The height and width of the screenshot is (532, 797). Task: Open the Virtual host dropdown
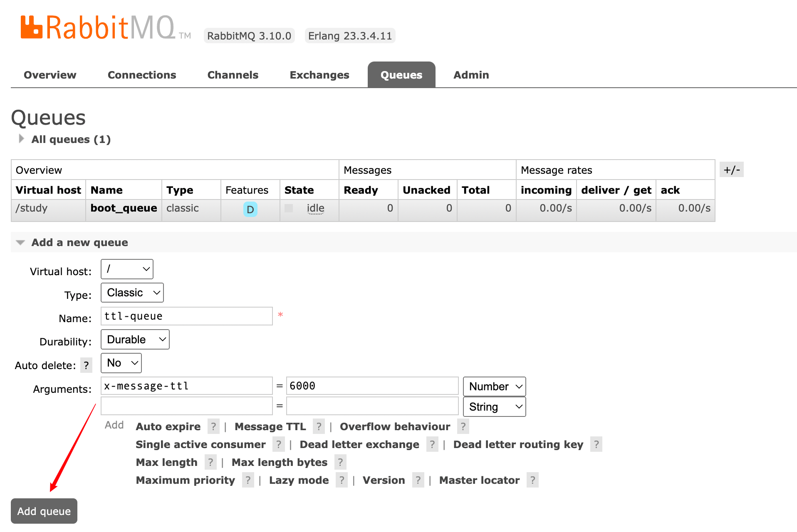(x=127, y=269)
